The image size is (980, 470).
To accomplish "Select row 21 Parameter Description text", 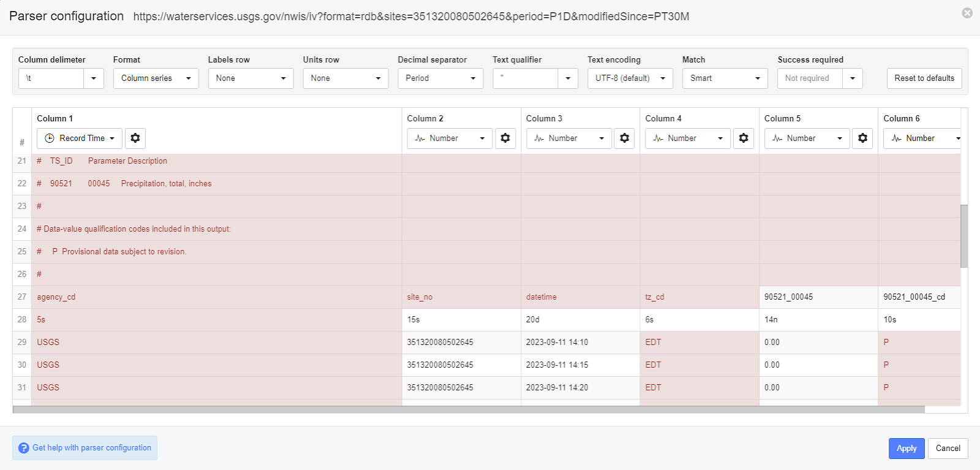I will pyautogui.click(x=127, y=161).
